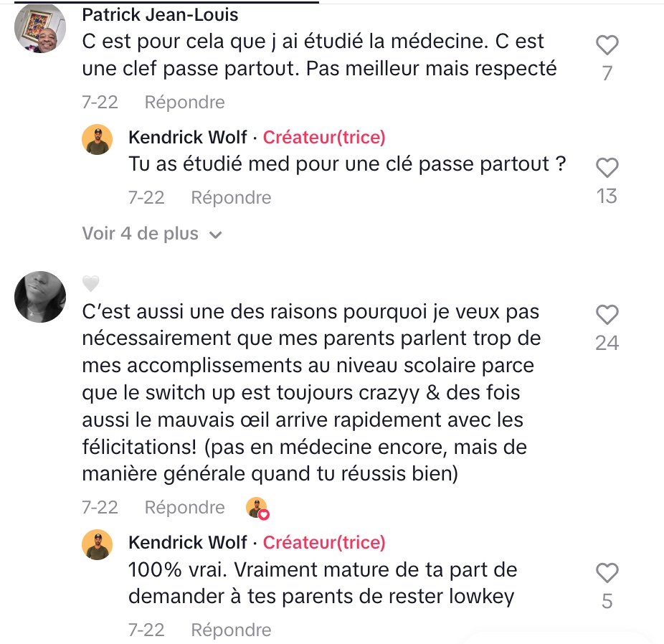Image resolution: width=664 pixels, height=644 pixels.
Task: Click Répondre under clé passe partout reply
Action: click(x=231, y=198)
